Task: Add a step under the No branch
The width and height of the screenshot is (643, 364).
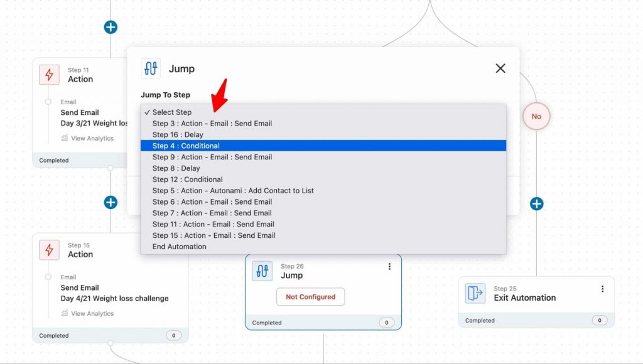Action: coord(536,204)
